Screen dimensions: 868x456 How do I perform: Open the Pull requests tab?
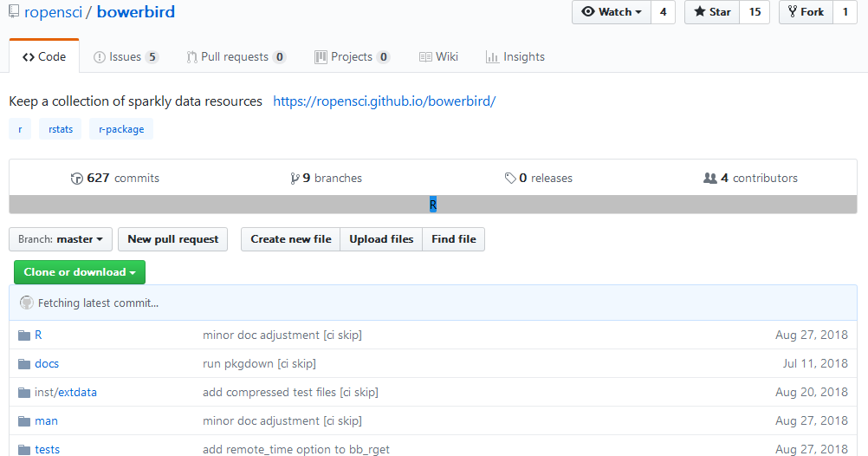[236, 56]
